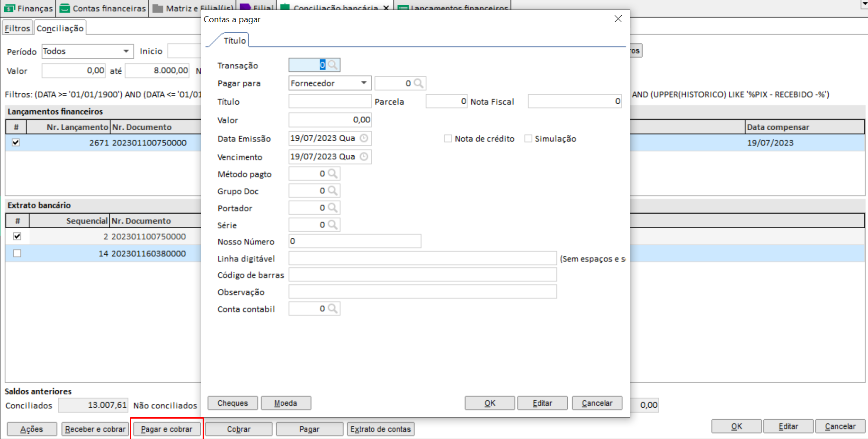Image resolution: width=868 pixels, height=439 pixels.
Task: Click the Moeda button
Action: pos(286,403)
